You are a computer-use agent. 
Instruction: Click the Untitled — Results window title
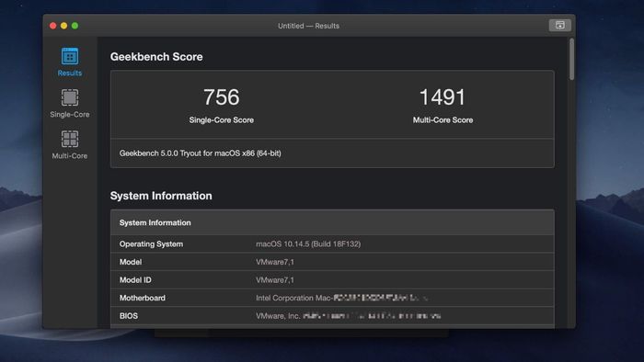click(x=308, y=26)
